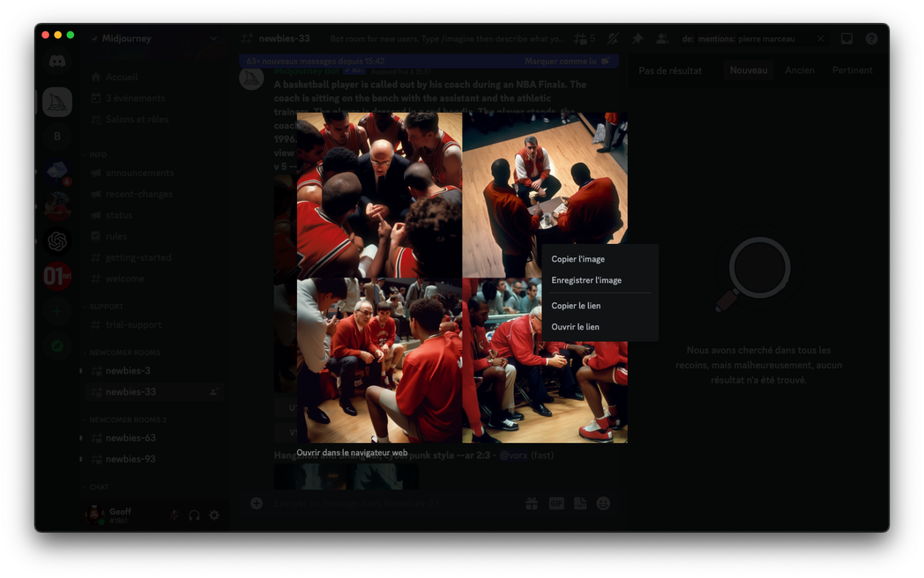Viewport: 924px width, 578px height.
Task: Open the trial-support channel
Action: pyautogui.click(x=153, y=325)
